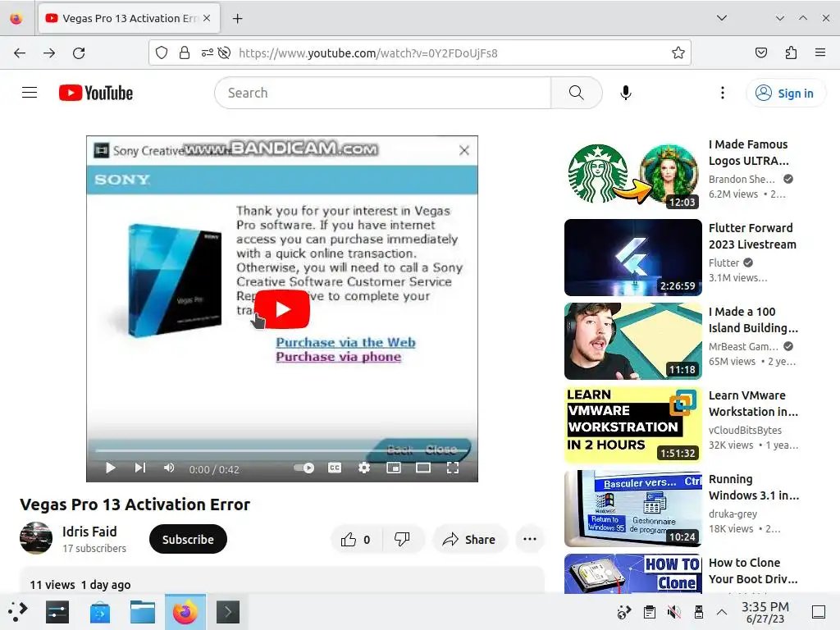Image resolution: width=840 pixels, height=630 pixels.
Task: Open Idris Faid channel avatar
Action: [36, 538]
